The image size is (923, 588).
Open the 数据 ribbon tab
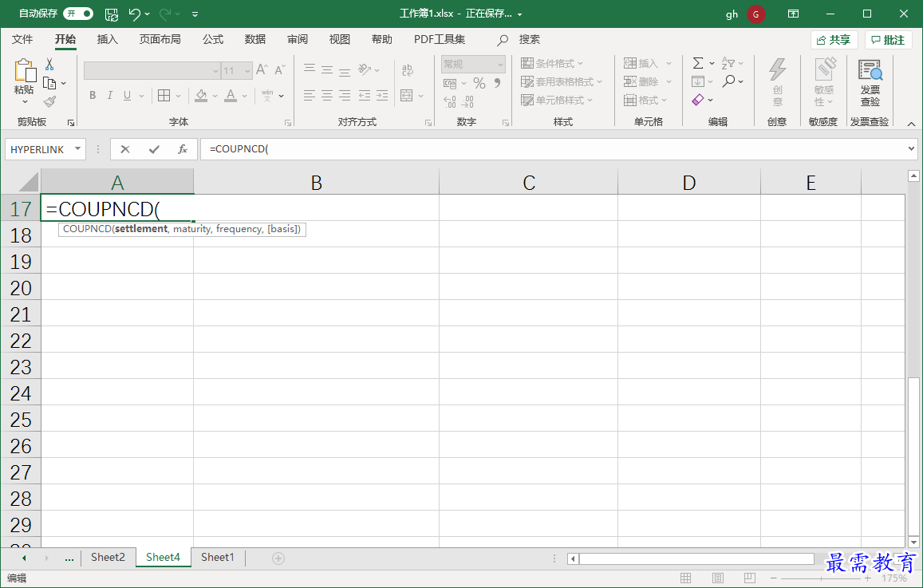pos(255,39)
